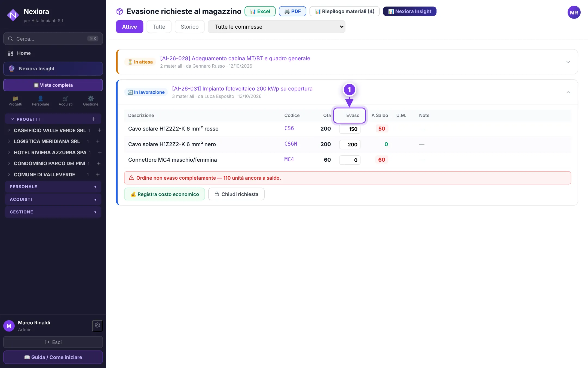Click the settings gear next to Marco Rinaldi

pyautogui.click(x=97, y=325)
